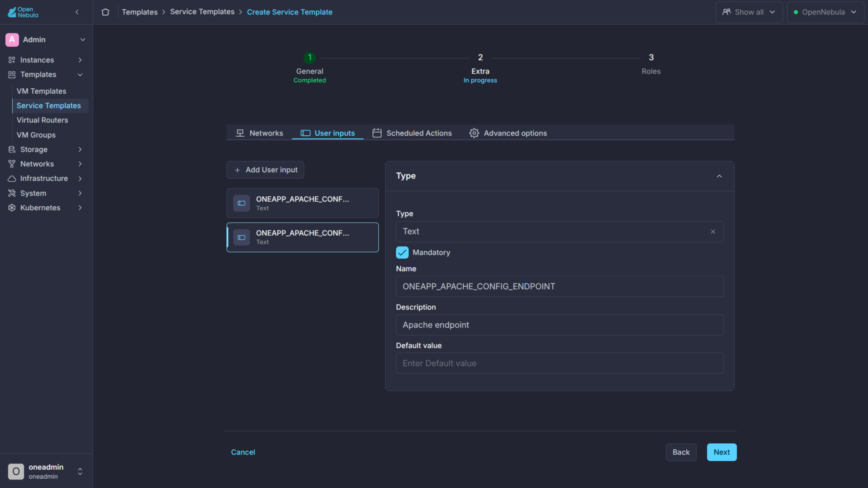868x488 pixels.
Task: Click step 1 General circle
Action: [310, 58]
